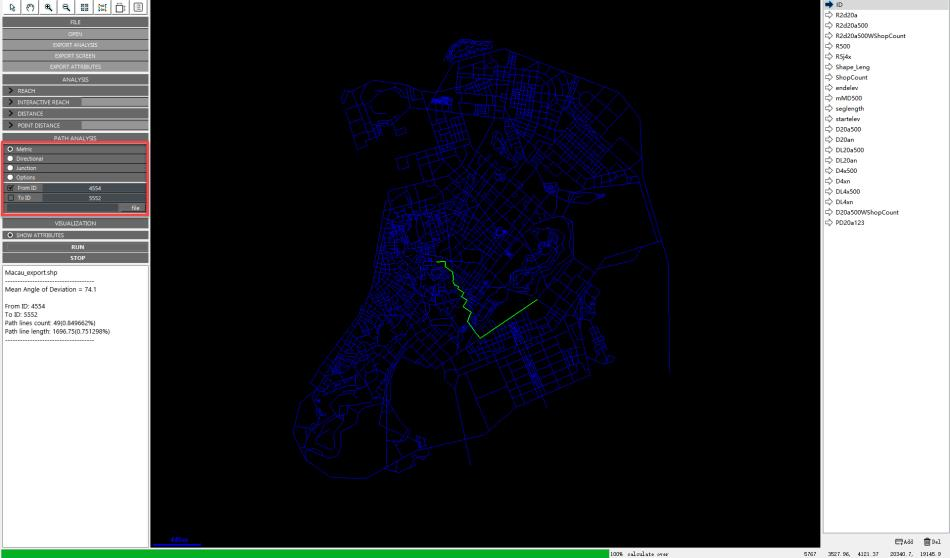Screen dimensions: 950x558
Task: Select the RSj4x attribute
Action: pyautogui.click(x=843, y=56)
